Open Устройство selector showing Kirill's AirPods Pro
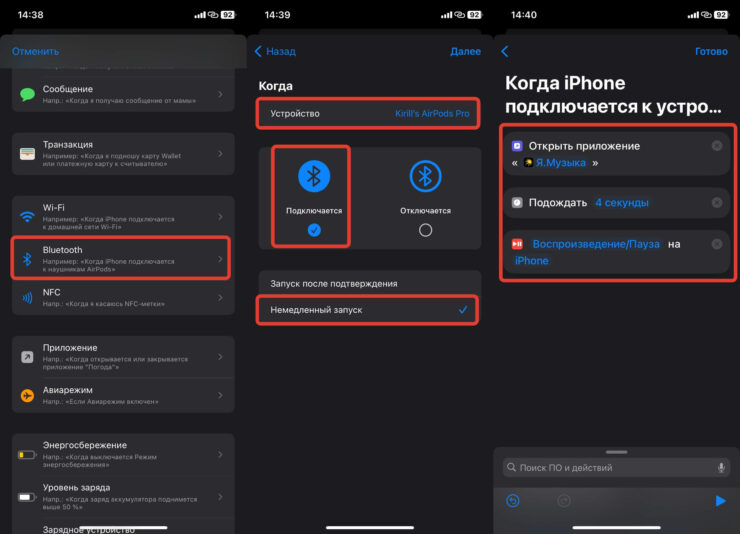This screenshot has height=534, width=740. [368, 113]
